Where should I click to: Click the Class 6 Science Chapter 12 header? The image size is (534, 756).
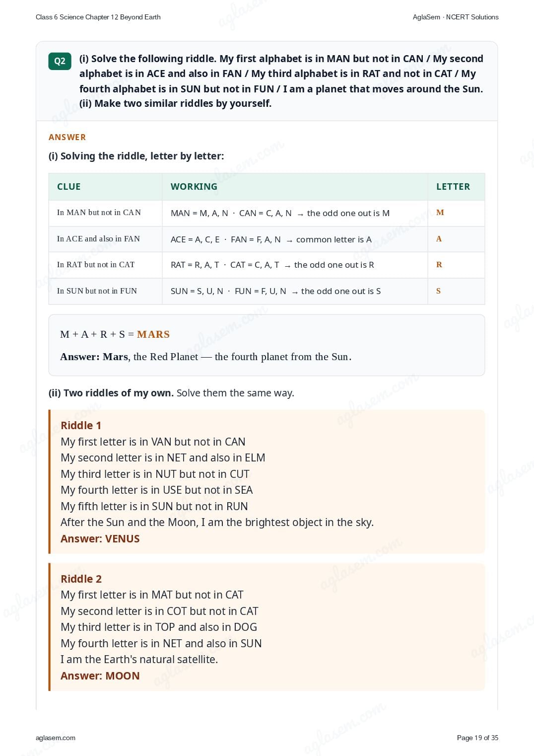pyautogui.click(x=98, y=17)
